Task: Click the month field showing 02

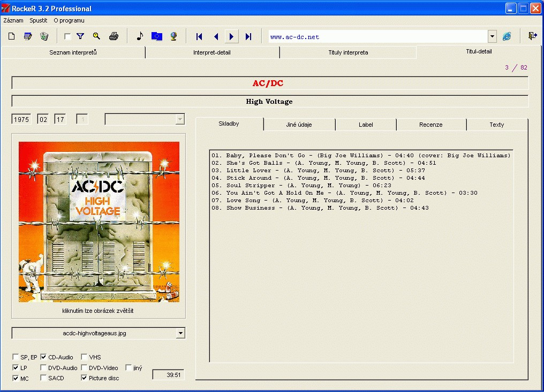Action: [x=43, y=119]
